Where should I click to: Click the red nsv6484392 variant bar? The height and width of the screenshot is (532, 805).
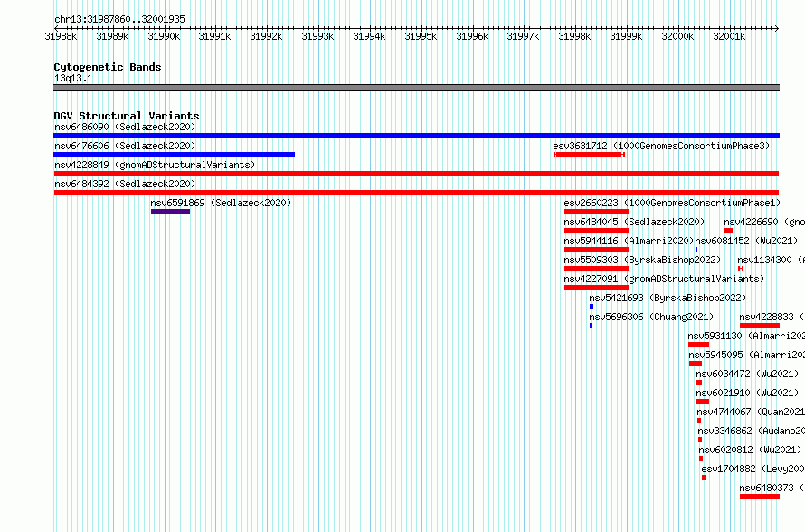(x=416, y=193)
